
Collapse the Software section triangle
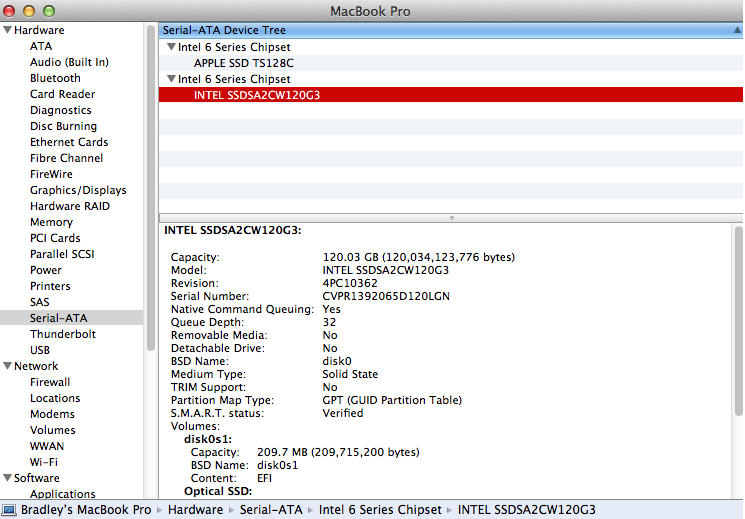8,478
